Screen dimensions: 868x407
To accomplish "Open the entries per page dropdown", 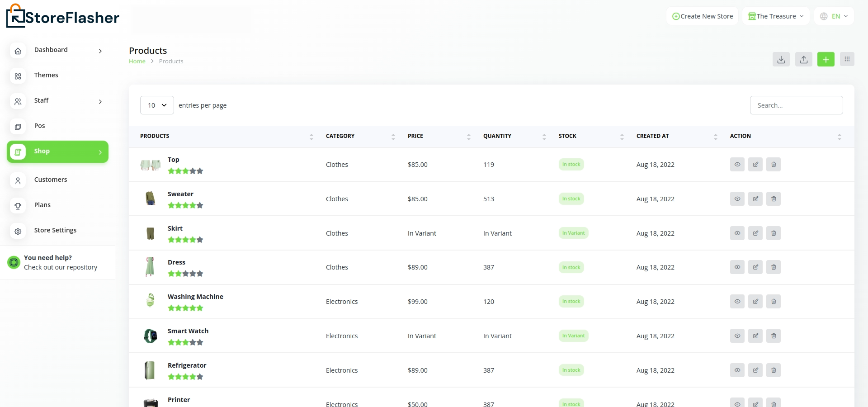I will tap(157, 105).
